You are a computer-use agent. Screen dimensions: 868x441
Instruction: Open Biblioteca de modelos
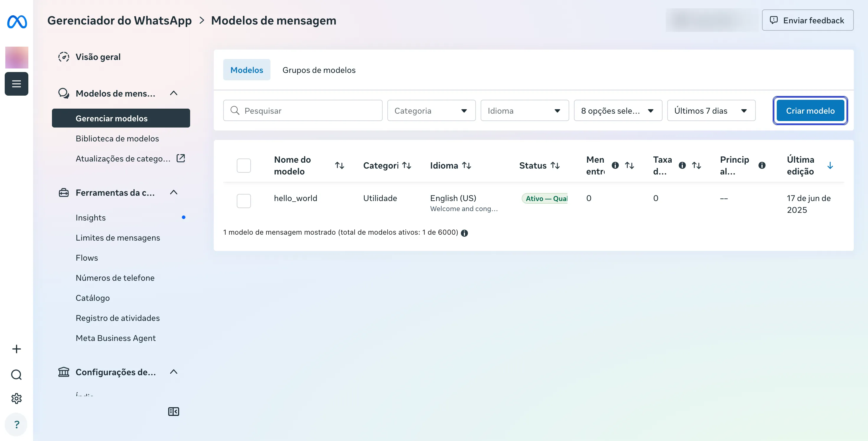tap(117, 138)
